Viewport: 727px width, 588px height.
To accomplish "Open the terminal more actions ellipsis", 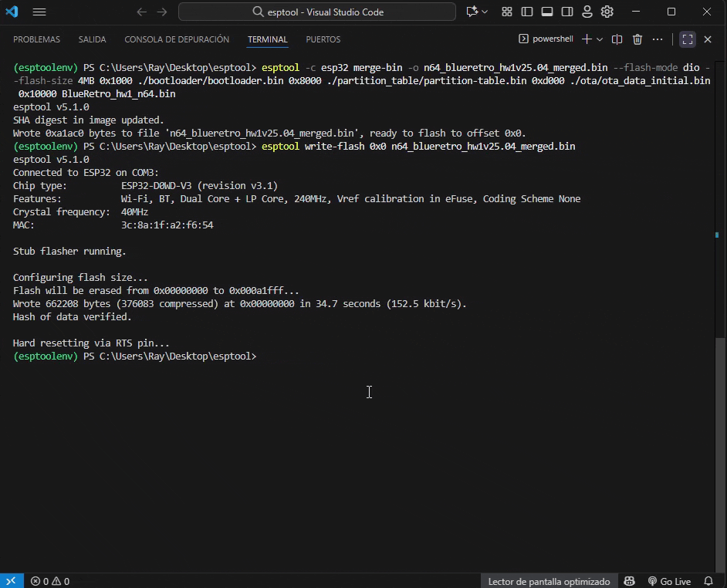I will (x=658, y=39).
